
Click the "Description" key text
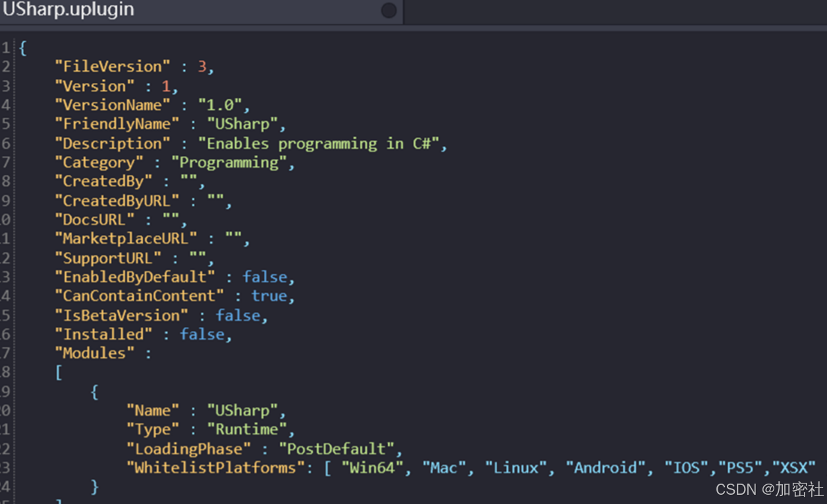point(113,143)
